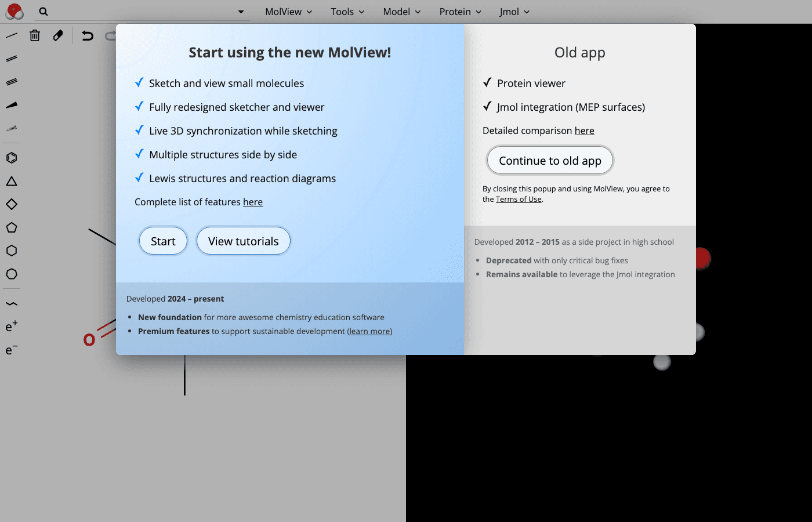
Task: Open the complete feature list link
Action: coord(253,202)
